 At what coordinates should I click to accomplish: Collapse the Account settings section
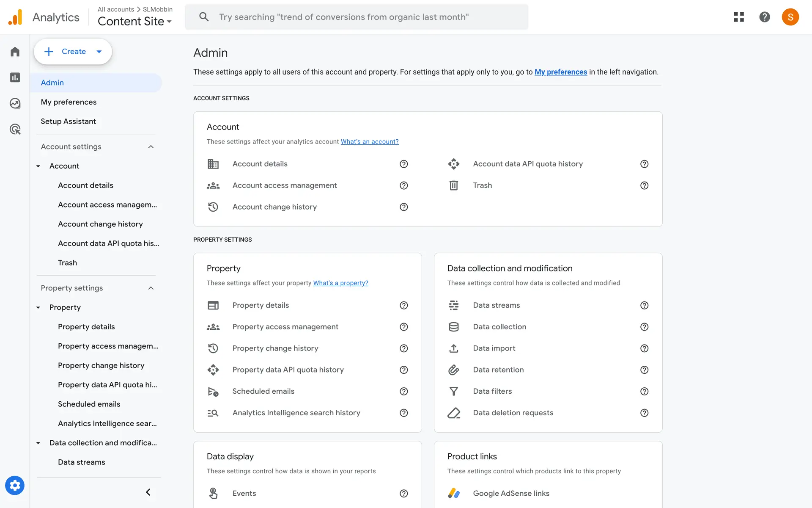151,147
